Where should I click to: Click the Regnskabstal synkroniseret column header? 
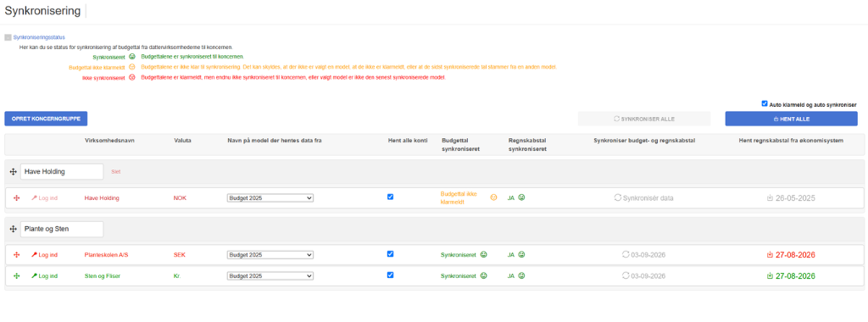(x=528, y=144)
